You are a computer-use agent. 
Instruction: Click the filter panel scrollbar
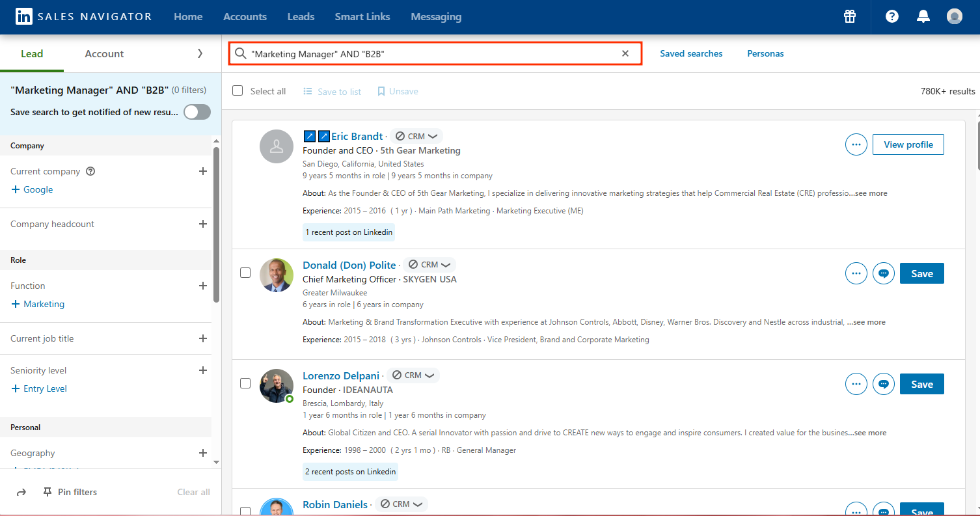[217, 224]
